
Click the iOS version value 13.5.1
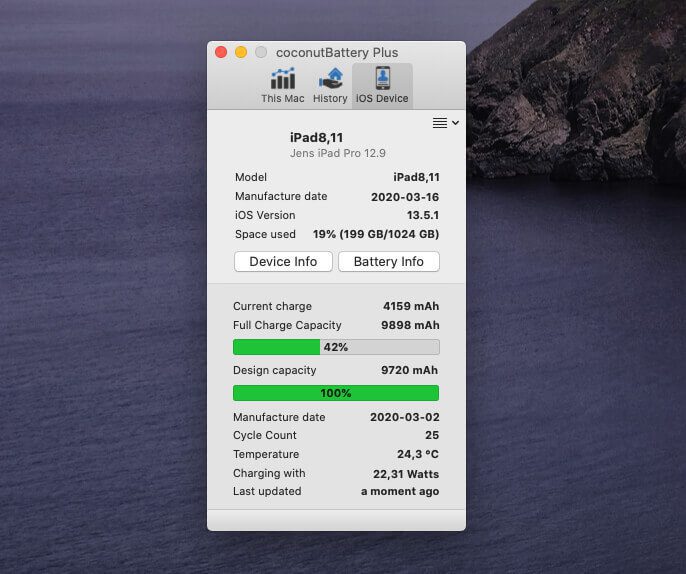(423, 215)
